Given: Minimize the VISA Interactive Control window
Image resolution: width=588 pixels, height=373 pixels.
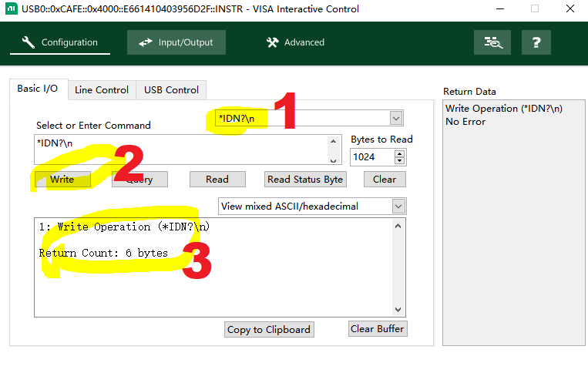Looking at the screenshot, I should pyautogui.click(x=500, y=8).
